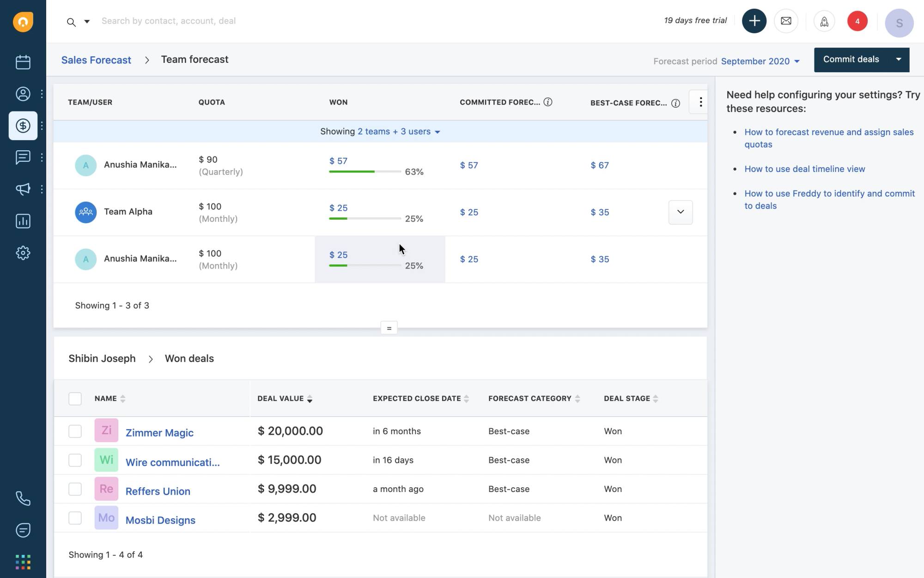Open the Reports chart icon
The width and height of the screenshot is (924, 578).
pos(23,221)
